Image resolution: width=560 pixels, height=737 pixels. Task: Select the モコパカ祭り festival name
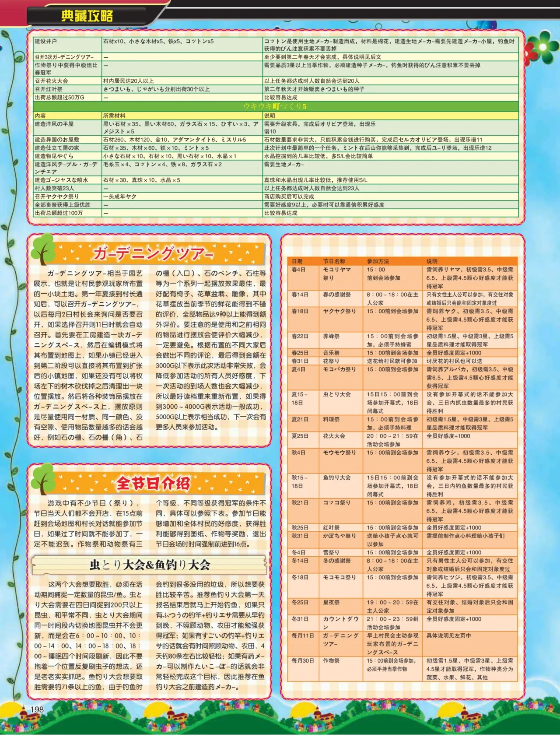click(339, 369)
